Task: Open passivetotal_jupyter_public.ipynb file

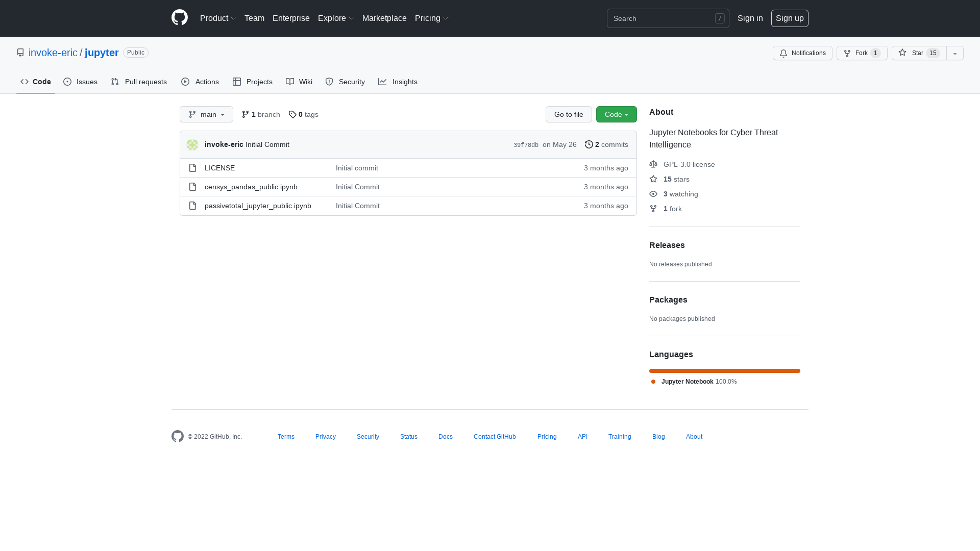Action: 258,206
